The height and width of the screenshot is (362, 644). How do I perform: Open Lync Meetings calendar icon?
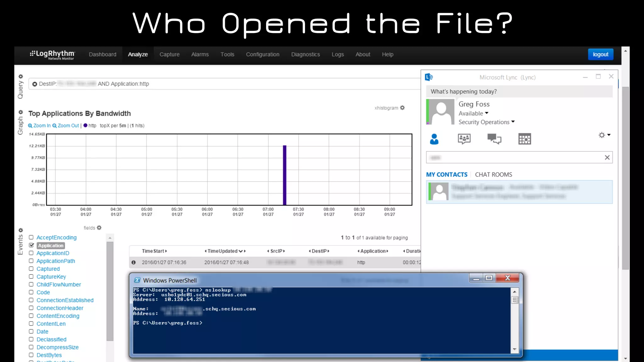tap(525, 139)
